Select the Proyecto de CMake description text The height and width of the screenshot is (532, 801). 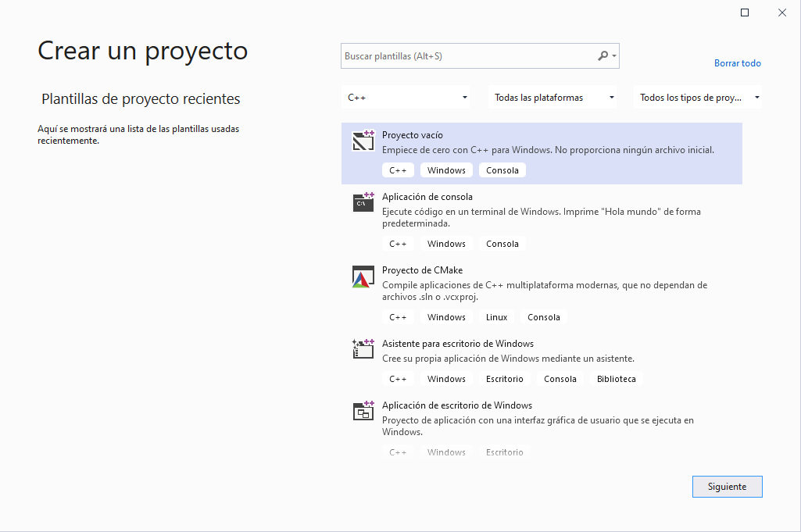[x=544, y=291]
